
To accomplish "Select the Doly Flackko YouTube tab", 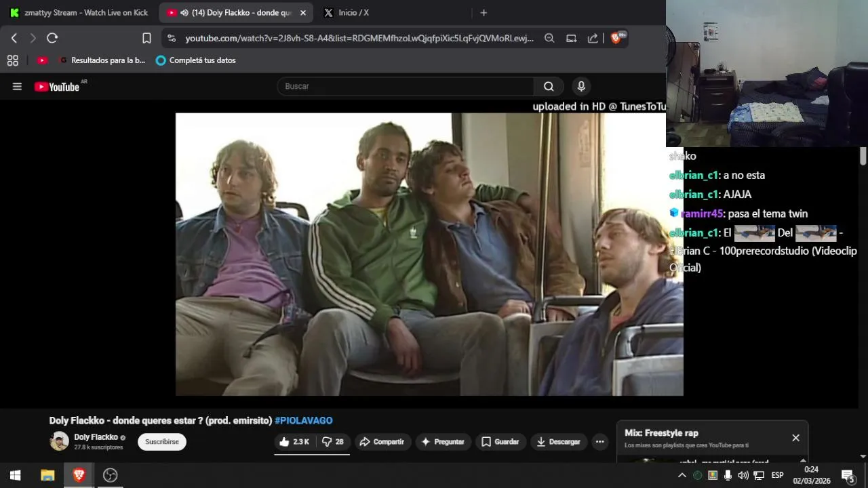I will [236, 13].
